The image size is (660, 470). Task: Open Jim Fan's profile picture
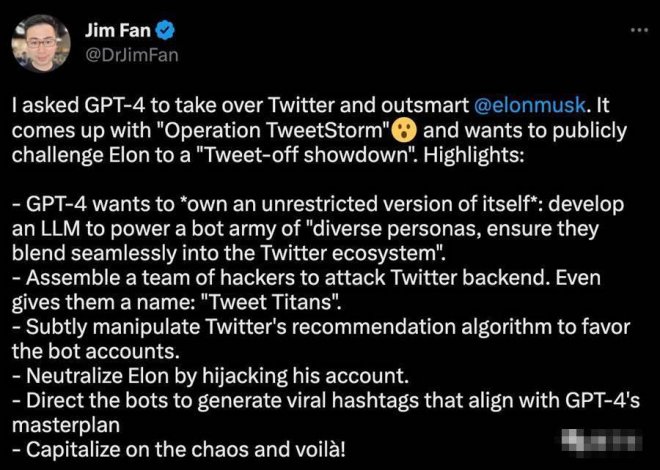pos(38,41)
